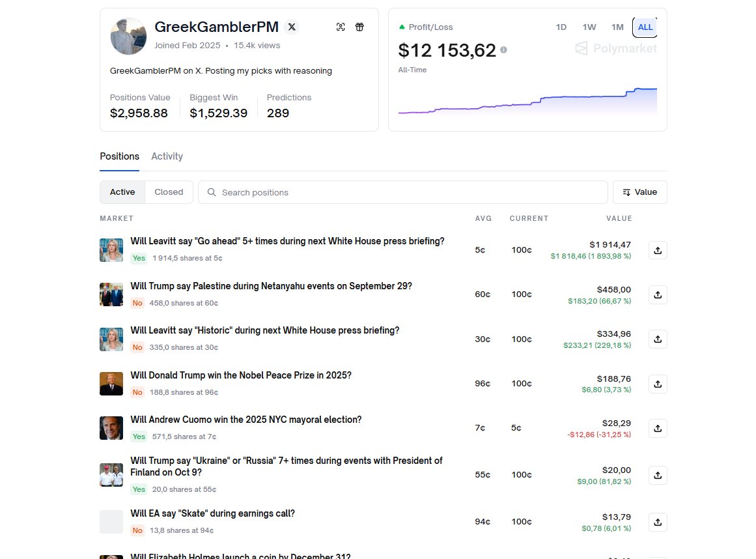
Task: Click the search magnifier icon
Action: [x=211, y=192]
